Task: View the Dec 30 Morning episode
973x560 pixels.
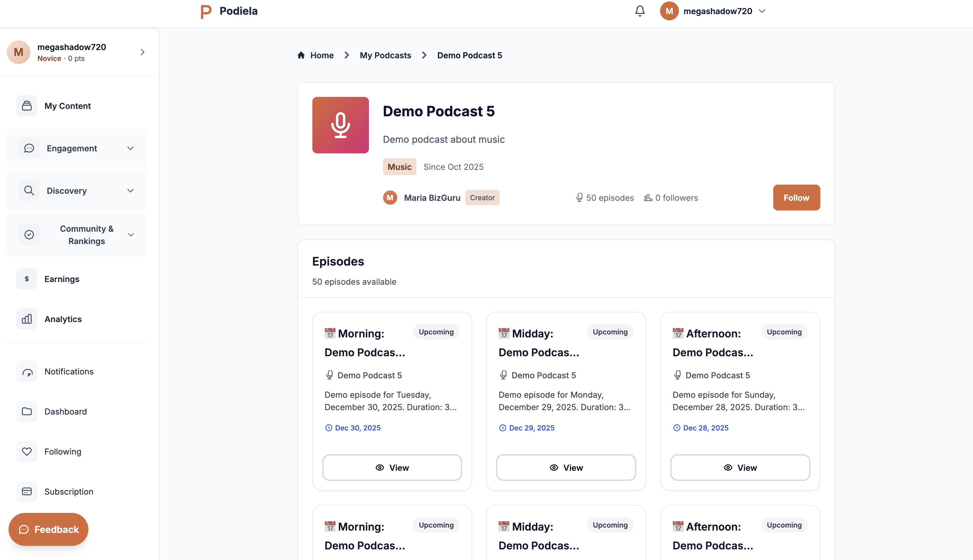Action: (x=392, y=468)
